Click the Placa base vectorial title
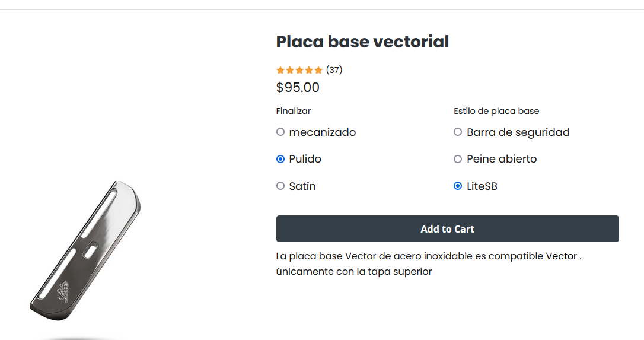Image resolution: width=644 pixels, height=340 pixels. [x=362, y=42]
